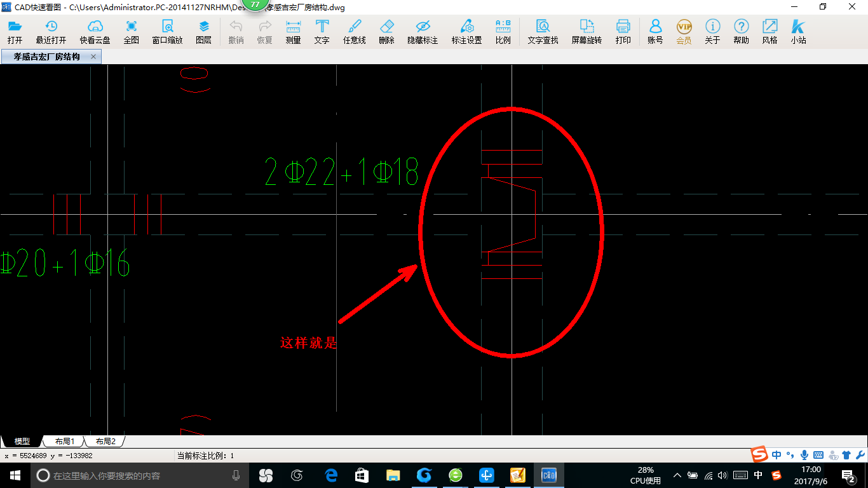
Task: Rotate the screen with 屏幕旋转
Action: click(x=587, y=32)
